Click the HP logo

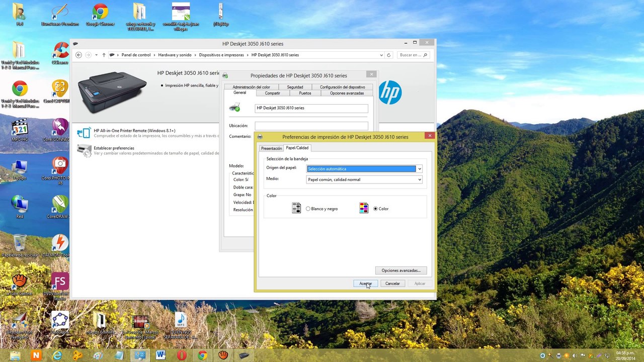390,93
